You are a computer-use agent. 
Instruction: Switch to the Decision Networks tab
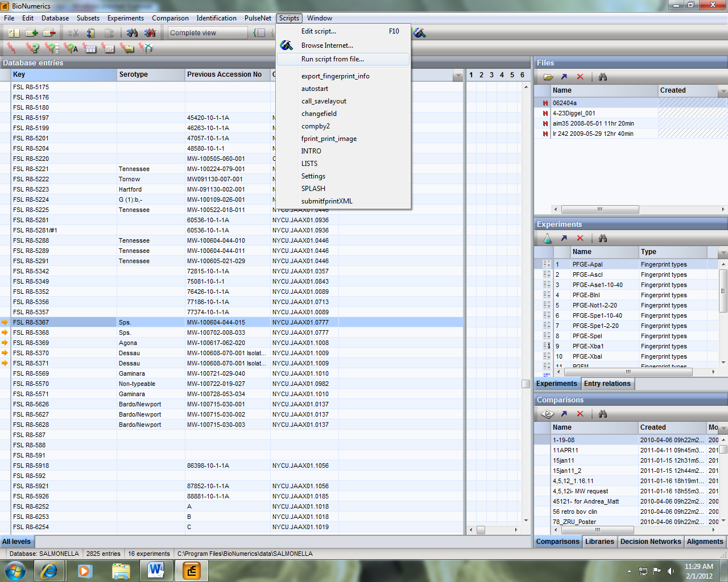pos(651,542)
